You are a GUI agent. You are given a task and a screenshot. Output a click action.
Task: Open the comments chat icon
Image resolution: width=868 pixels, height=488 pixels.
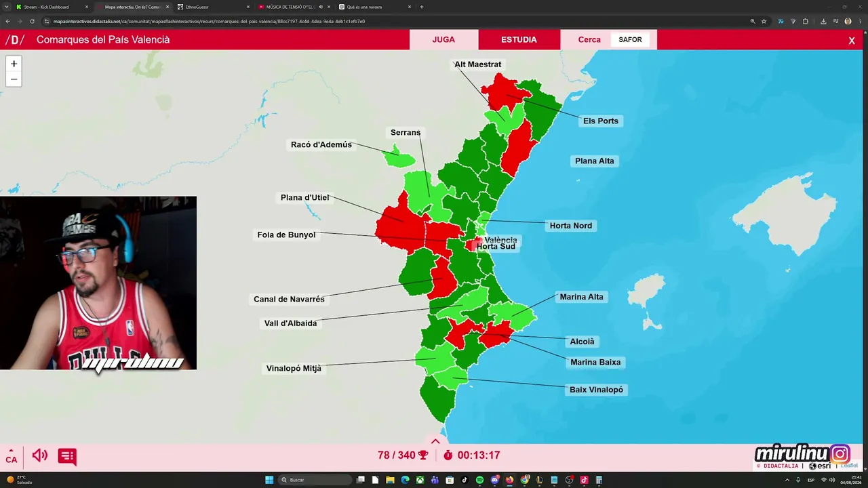[67, 456]
